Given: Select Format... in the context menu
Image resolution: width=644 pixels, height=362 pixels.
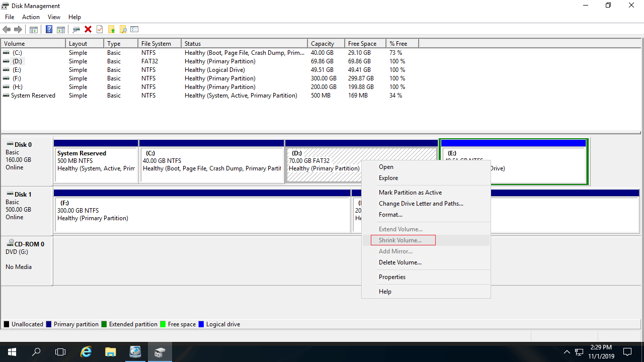Looking at the screenshot, I should (x=390, y=215).
